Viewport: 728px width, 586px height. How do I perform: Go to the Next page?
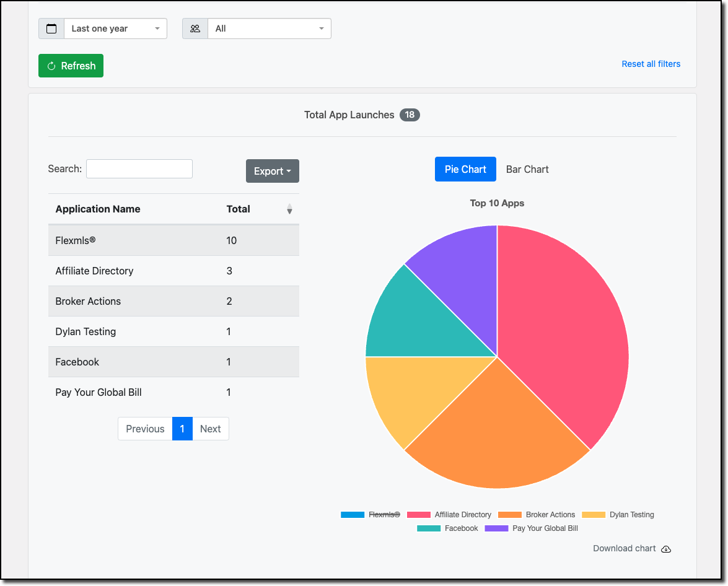[x=210, y=429]
